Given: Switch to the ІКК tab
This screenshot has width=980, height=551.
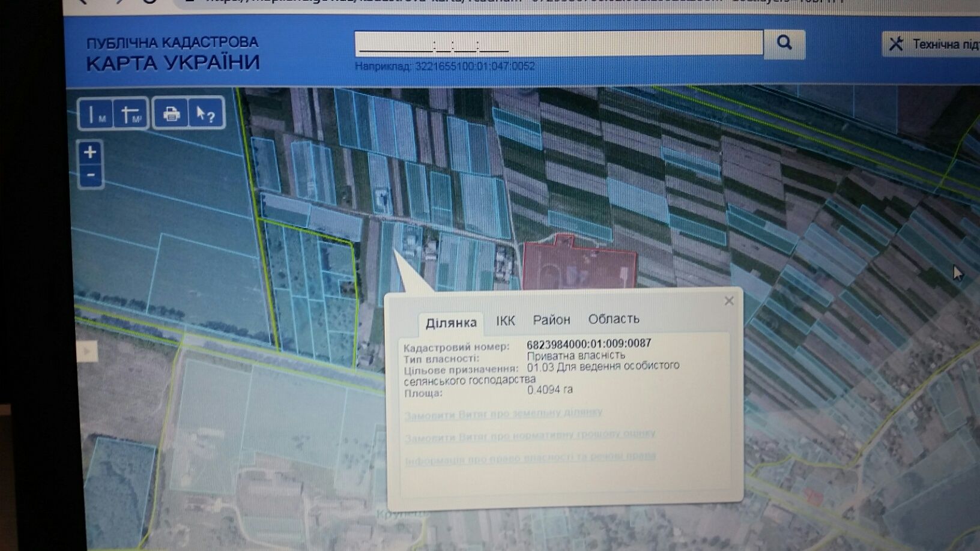Looking at the screenshot, I should tap(506, 321).
